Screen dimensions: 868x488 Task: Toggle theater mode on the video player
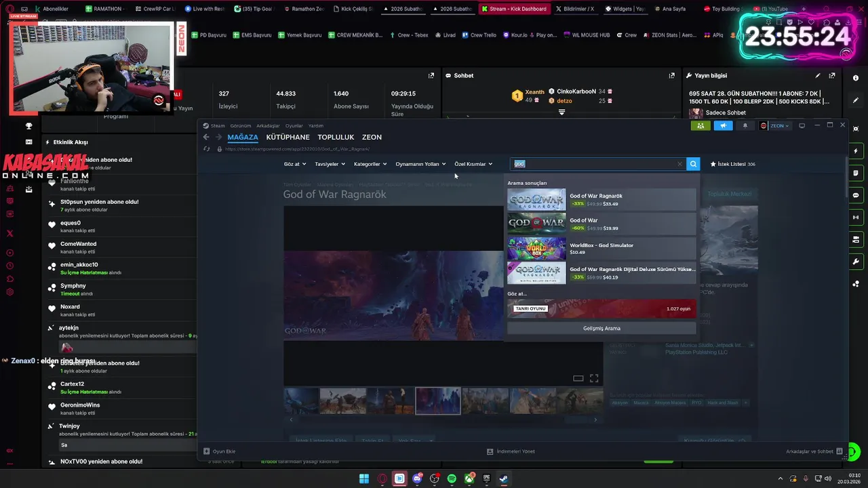tap(578, 378)
